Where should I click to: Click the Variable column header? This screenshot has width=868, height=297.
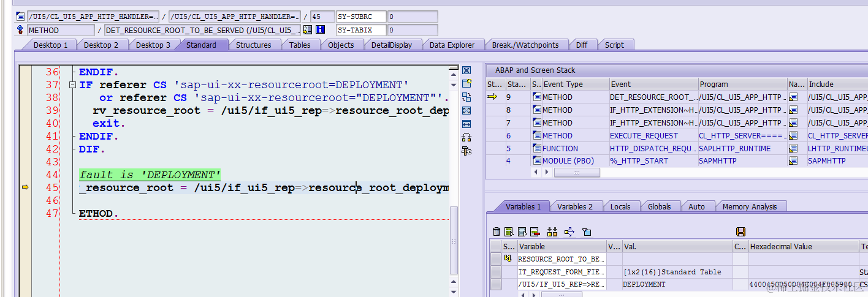coord(562,246)
